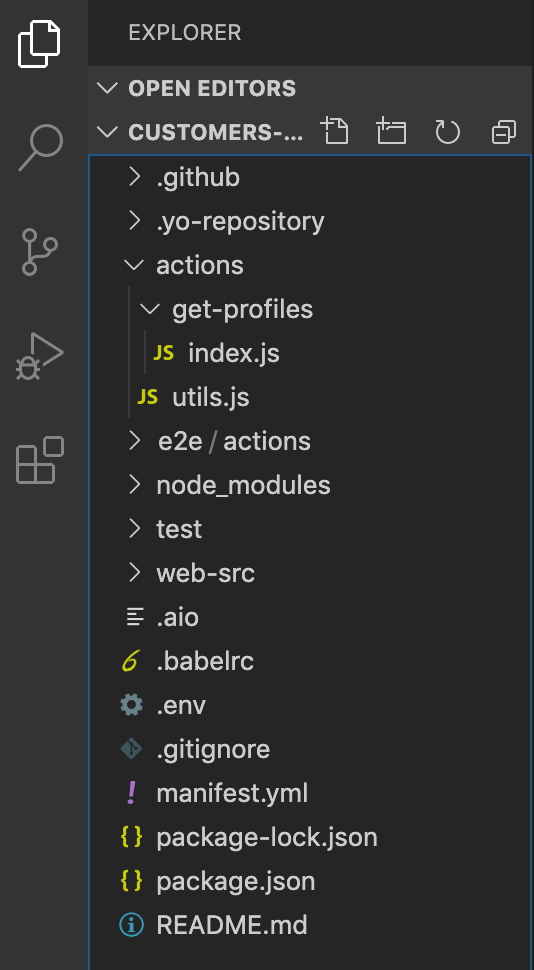The height and width of the screenshot is (970, 534).
Task: Click the New File icon
Action: pyautogui.click(x=335, y=132)
